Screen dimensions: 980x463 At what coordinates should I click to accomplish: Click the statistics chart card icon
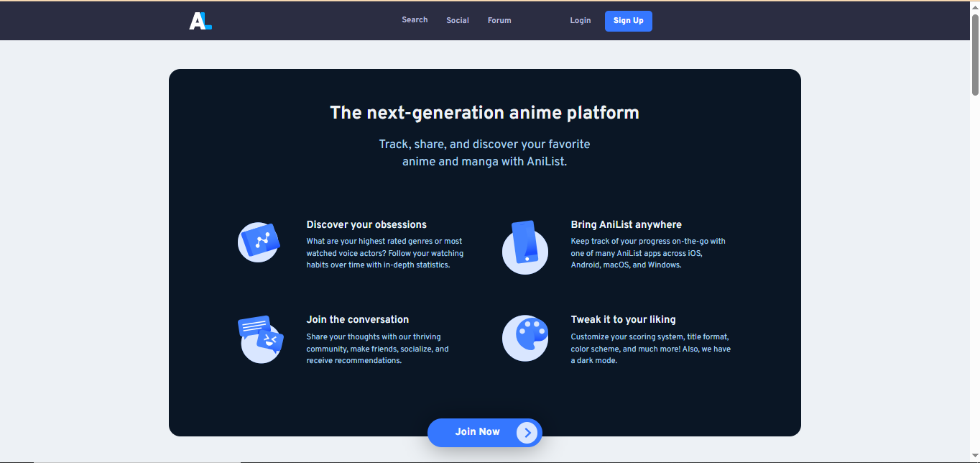point(258,242)
